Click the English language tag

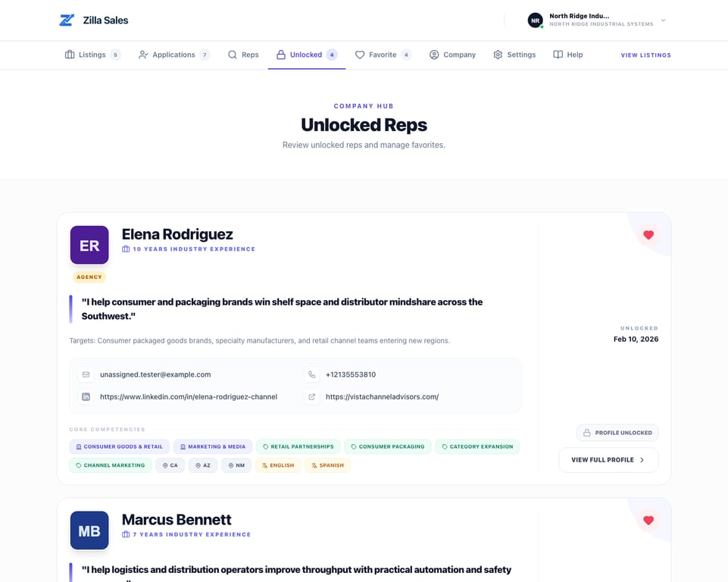pos(278,465)
